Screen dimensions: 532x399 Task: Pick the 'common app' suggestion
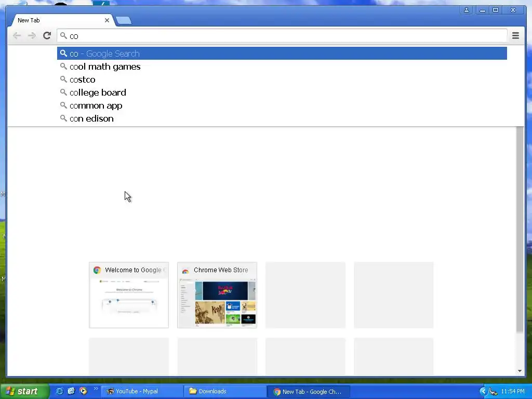[282, 105]
